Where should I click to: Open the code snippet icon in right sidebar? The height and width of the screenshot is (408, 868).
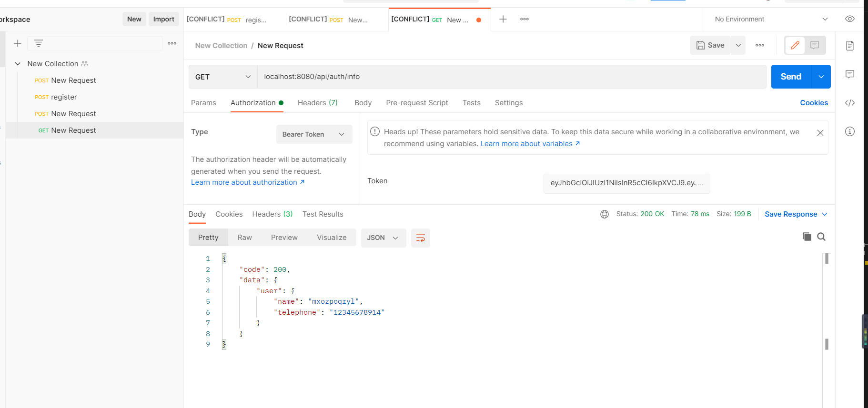pos(850,103)
